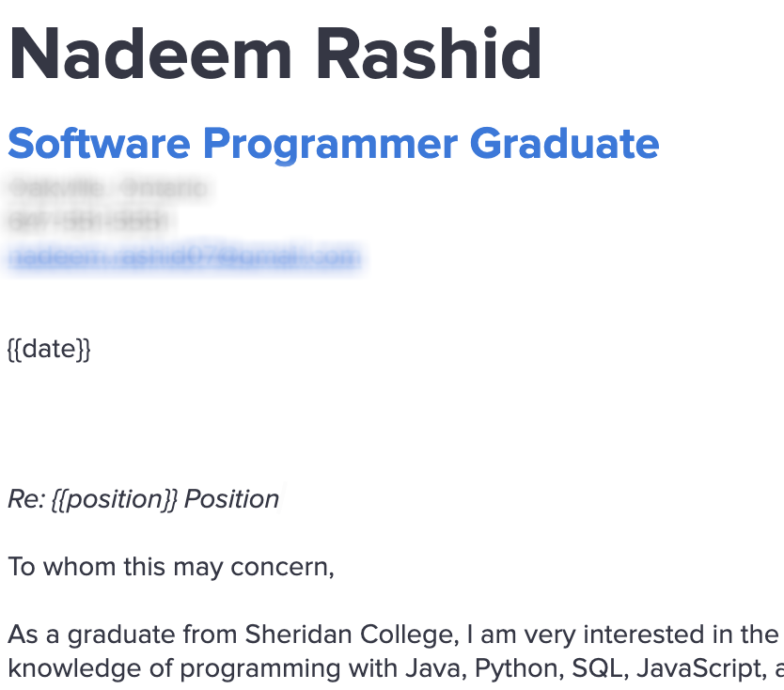The image size is (784, 690).
Task: Click the words Sheridan College in paragraph
Action: (x=352, y=635)
